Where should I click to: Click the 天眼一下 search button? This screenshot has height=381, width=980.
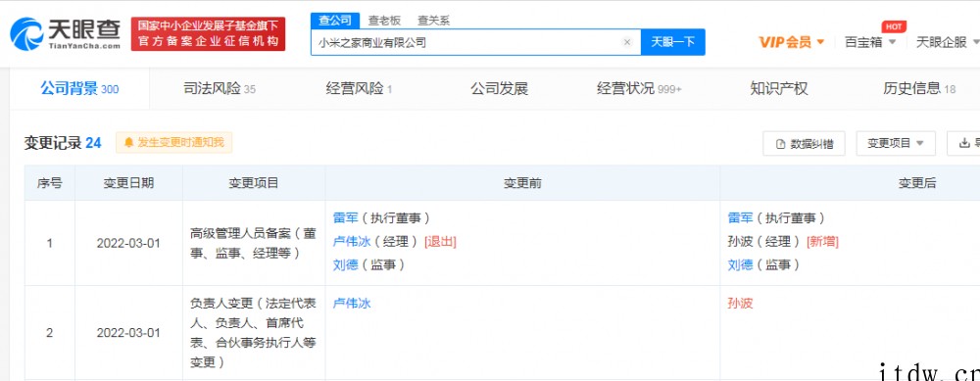tap(673, 42)
